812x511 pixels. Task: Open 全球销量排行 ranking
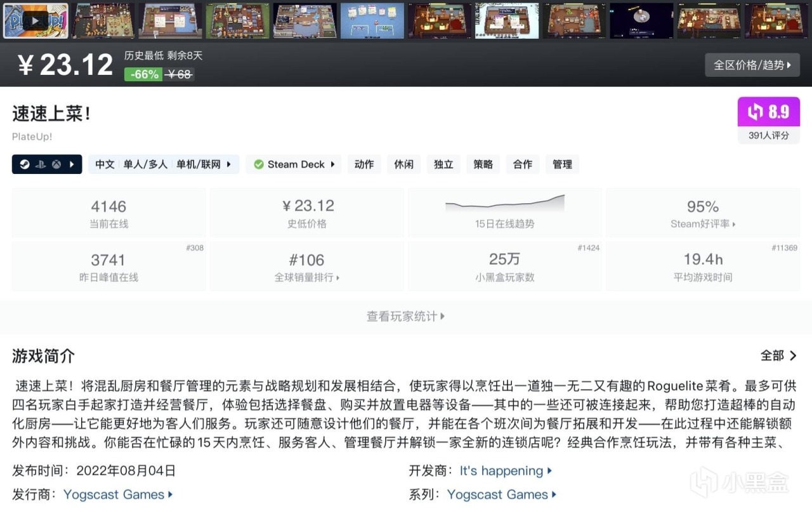[x=307, y=266]
